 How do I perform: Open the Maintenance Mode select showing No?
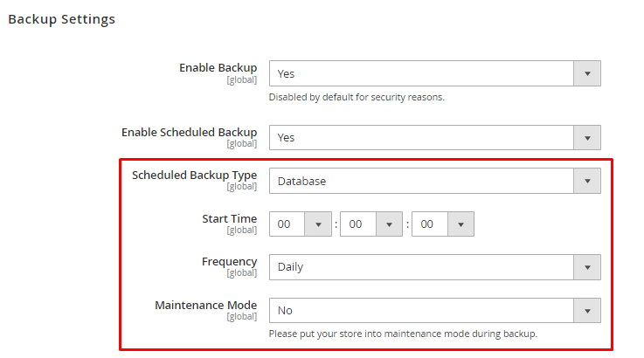[x=421, y=310]
